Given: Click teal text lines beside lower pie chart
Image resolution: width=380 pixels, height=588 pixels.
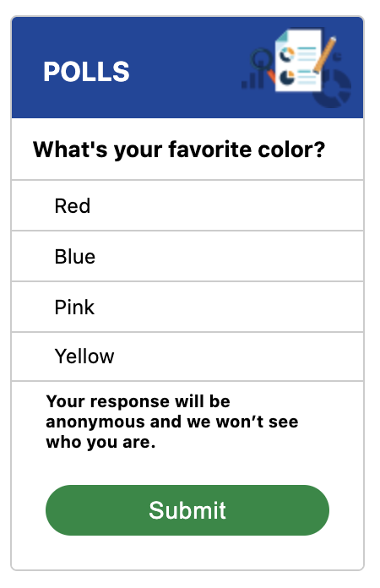Looking at the screenshot, I should pyautogui.click(x=307, y=77).
